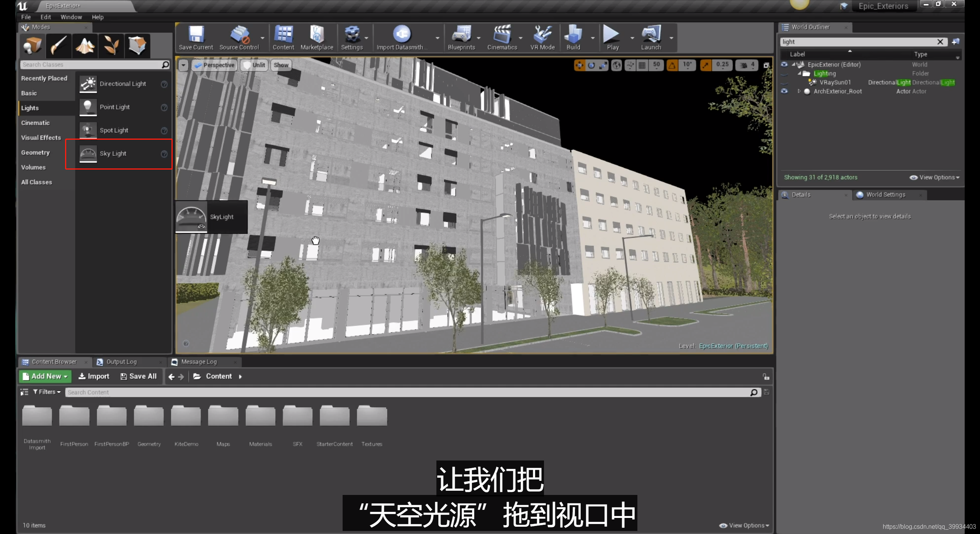
Task: Select the Directional Light placement option
Action: (x=123, y=83)
